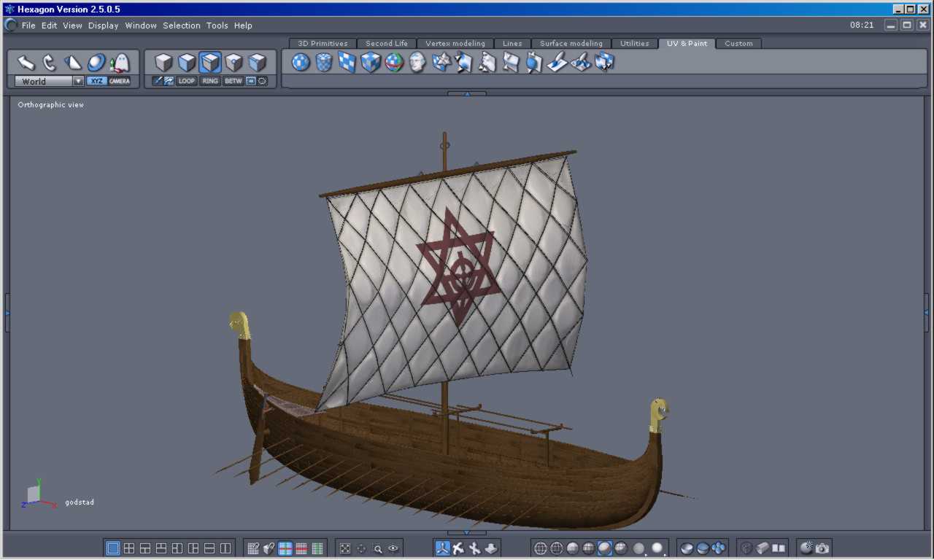
Task: Select the paintbrush-on-bumpy-surface displacement tool
Action: click(581, 63)
